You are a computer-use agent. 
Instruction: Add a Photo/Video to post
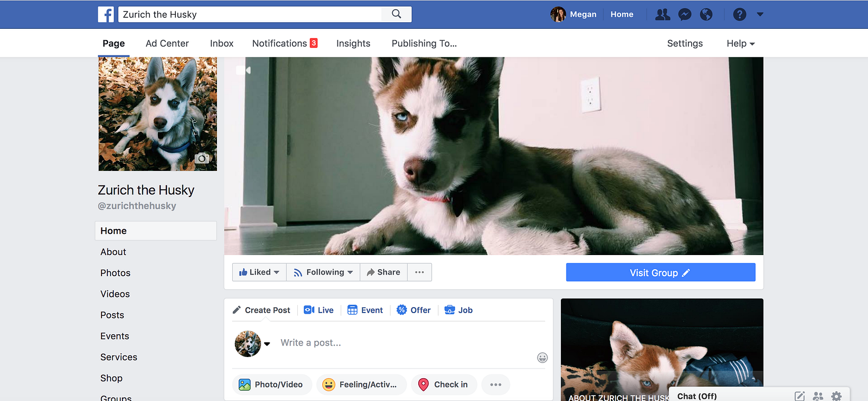(x=271, y=385)
